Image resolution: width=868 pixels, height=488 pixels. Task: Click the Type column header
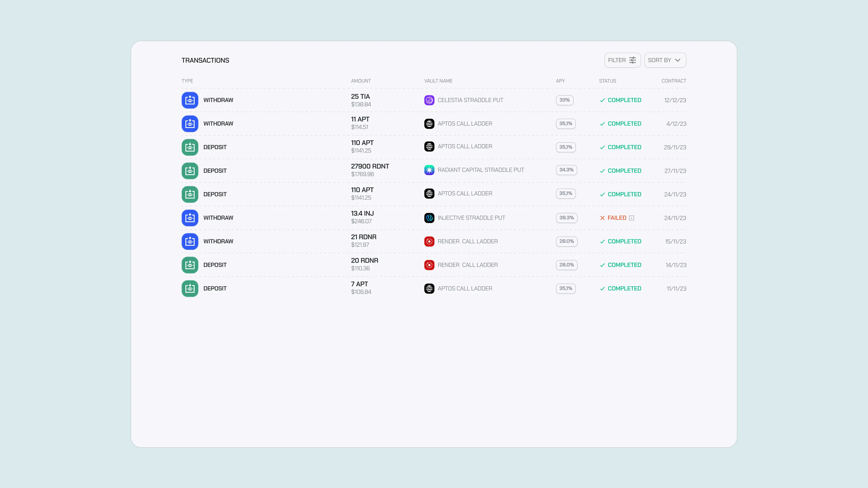click(187, 81)
